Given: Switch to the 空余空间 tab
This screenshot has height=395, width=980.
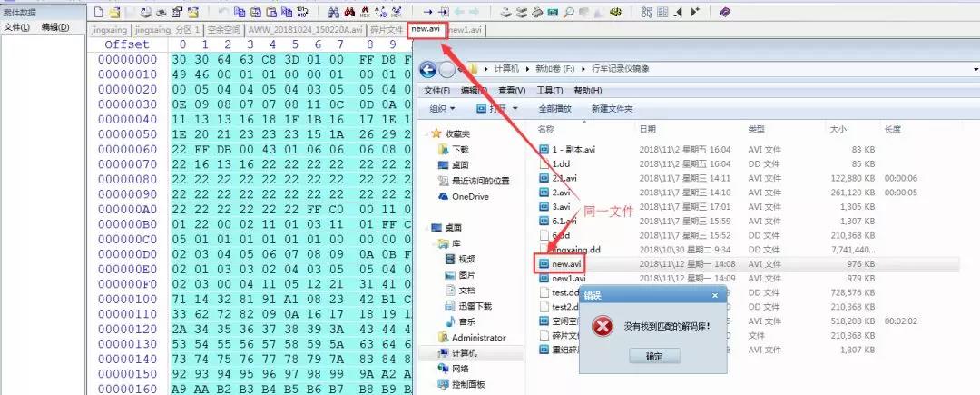Looking at the screenshot, I should [x=224, y=30].
